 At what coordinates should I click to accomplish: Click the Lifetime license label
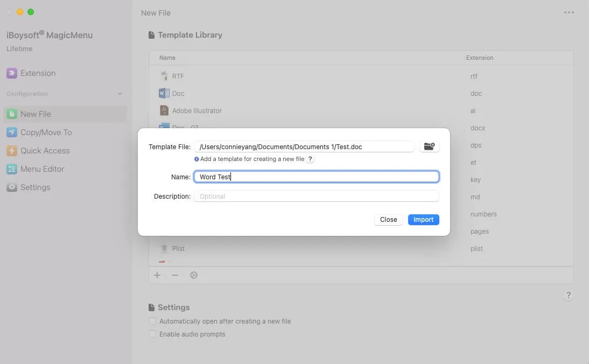pos(19,49)
